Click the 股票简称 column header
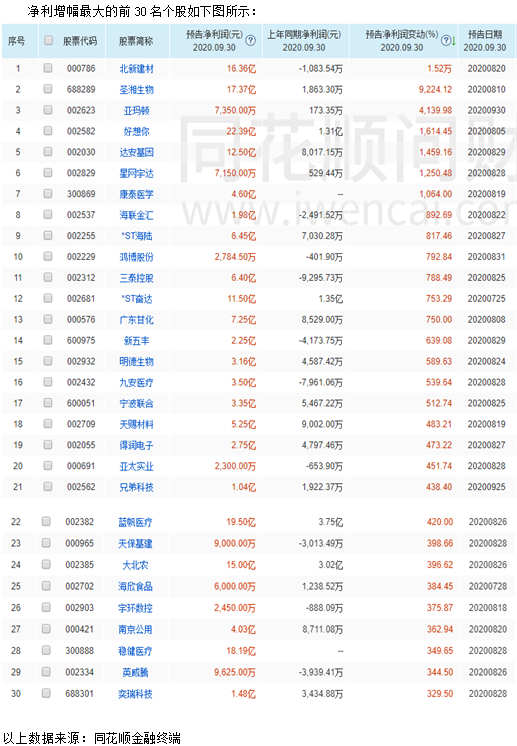517x746 pixels. coord(136,41)
